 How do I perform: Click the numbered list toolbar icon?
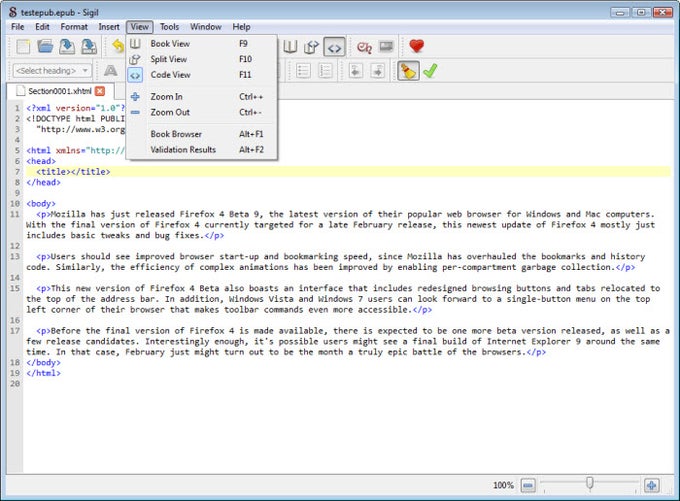[x=325, y=71]
